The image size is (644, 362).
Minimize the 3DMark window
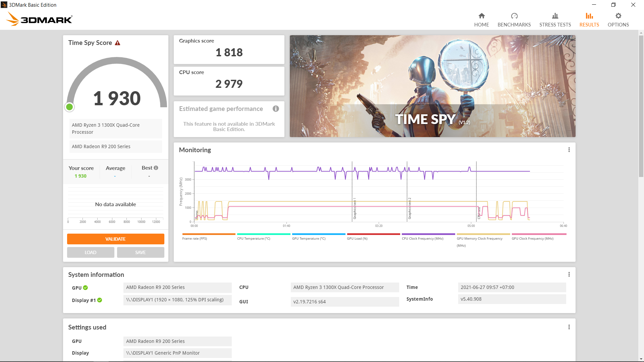(x=594, y=5)
